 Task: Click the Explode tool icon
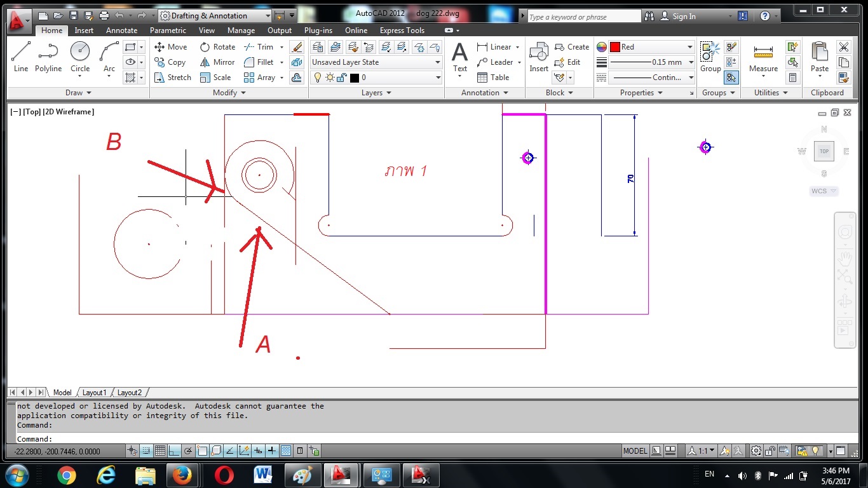297,62
